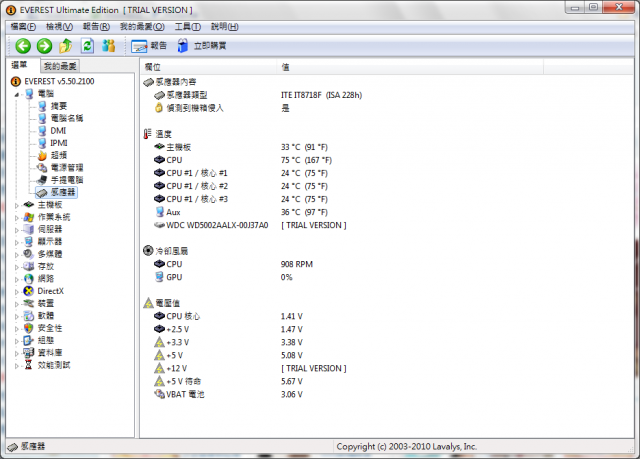Screen dimensions: 640x459
Task: Go back with the green left arrow
Action: [23, 46]
